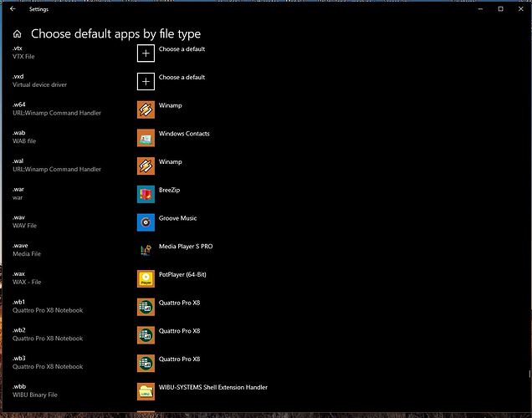Change the Windows Contacts default label
This screenshot has height=418, width=532.
[184, 134]
